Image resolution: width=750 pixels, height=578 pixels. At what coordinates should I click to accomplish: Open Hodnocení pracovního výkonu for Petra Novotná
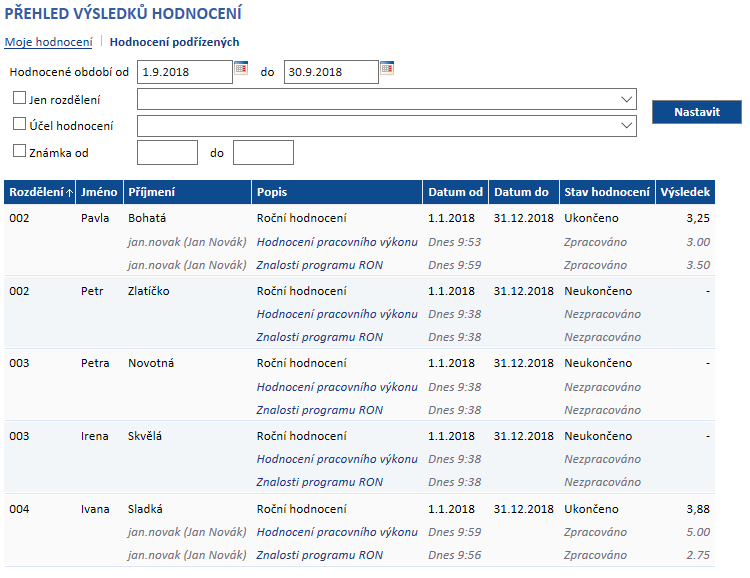click(337, 387)
